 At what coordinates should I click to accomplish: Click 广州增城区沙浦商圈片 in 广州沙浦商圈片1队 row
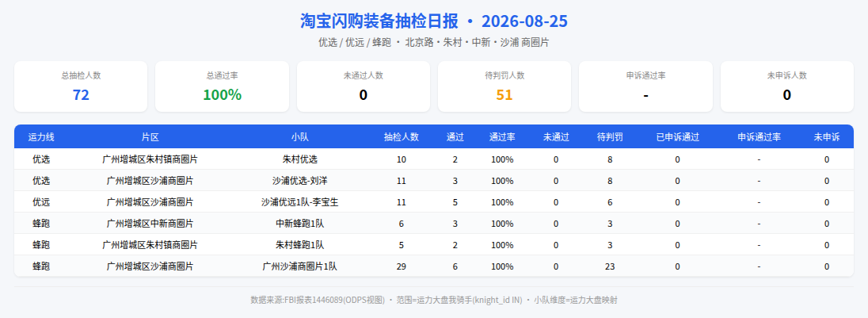coord(150,266)
